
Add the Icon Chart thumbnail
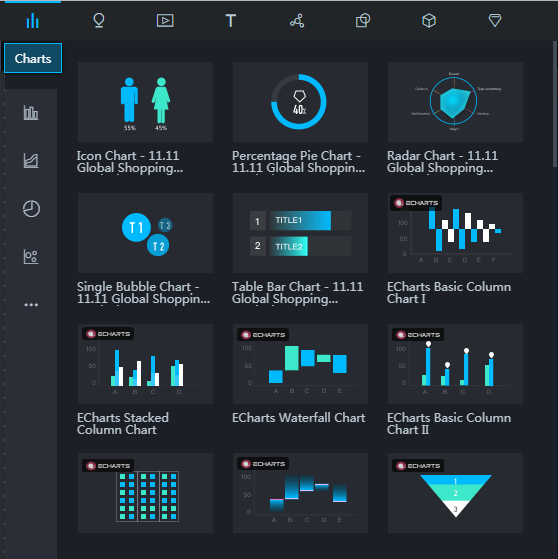145,102
